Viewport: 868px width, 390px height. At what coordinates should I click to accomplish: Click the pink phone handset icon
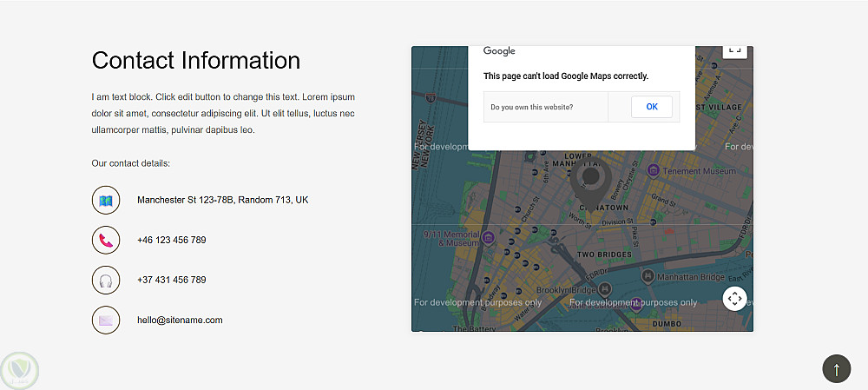[106, 240]
